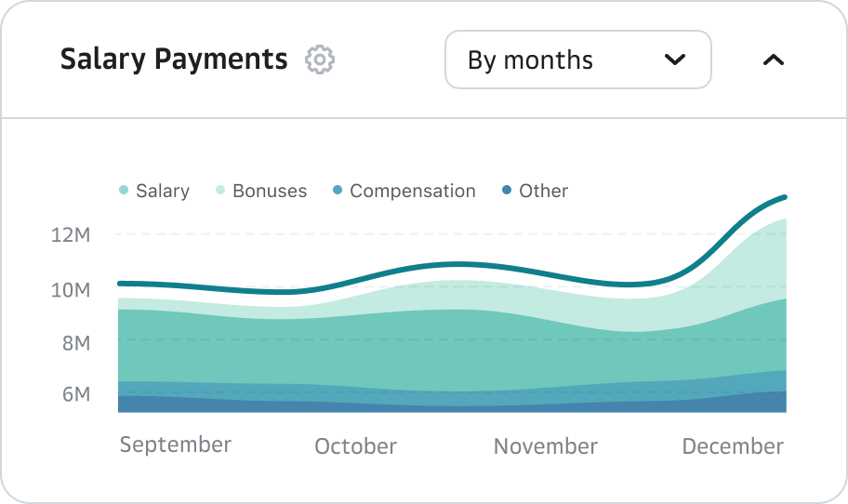The height and width of the screenshot is (504, 848).
Task: Toggle the Other legend series
Action: 543,191
